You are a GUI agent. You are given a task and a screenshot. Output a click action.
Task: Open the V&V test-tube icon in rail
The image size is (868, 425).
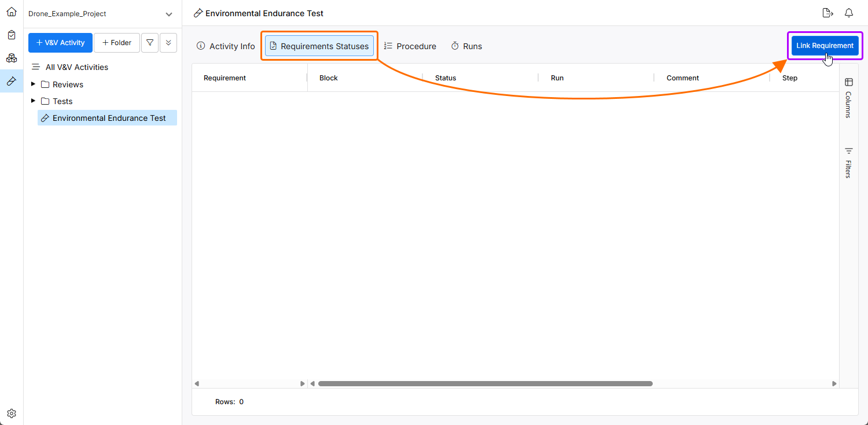click(x=12, y=81)
